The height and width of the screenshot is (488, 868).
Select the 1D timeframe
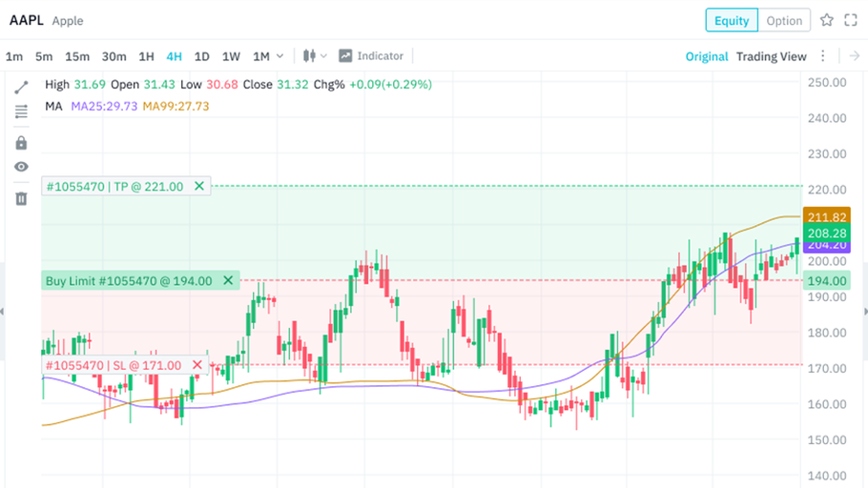point(201,56)
